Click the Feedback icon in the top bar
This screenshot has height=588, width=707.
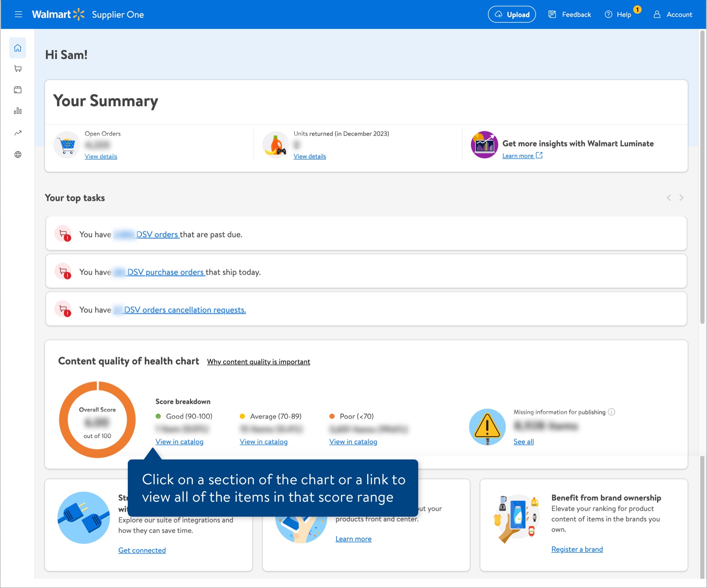point(552,14)
